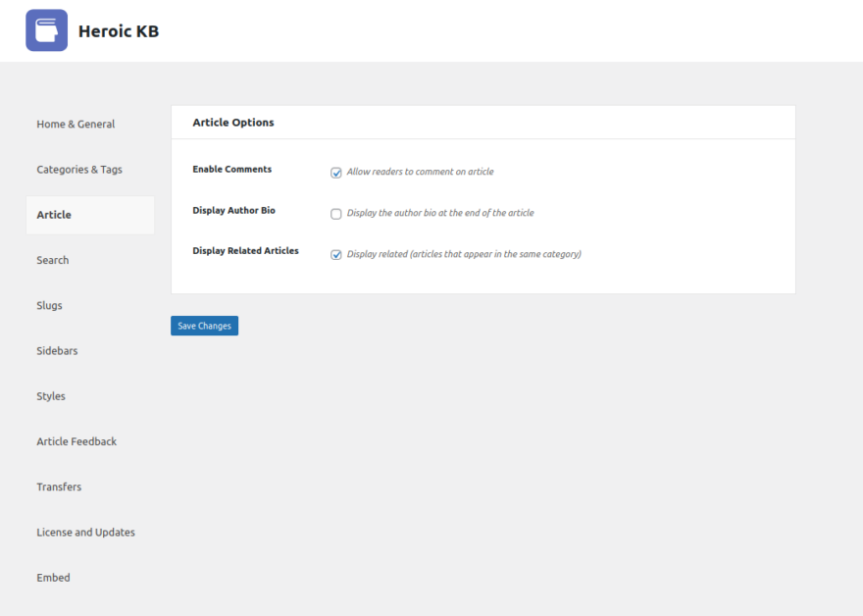Click the Heroic KB title text

point(119,30)
